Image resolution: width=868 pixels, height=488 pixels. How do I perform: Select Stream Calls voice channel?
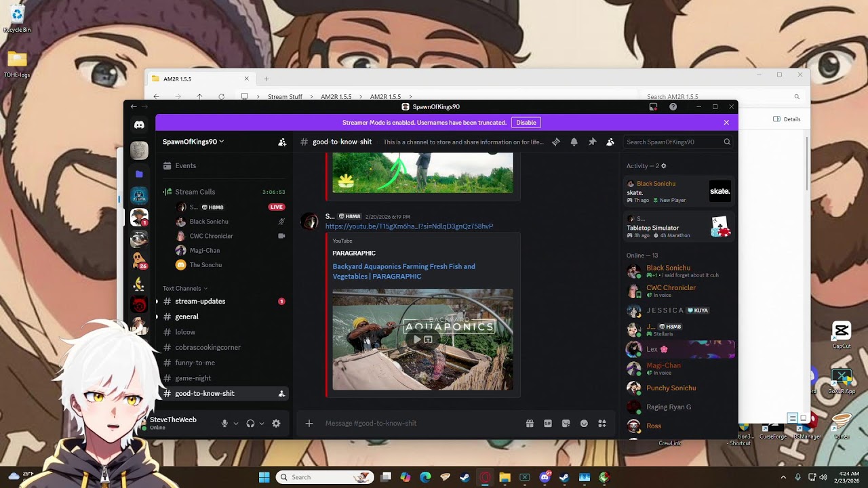(224, 192)
